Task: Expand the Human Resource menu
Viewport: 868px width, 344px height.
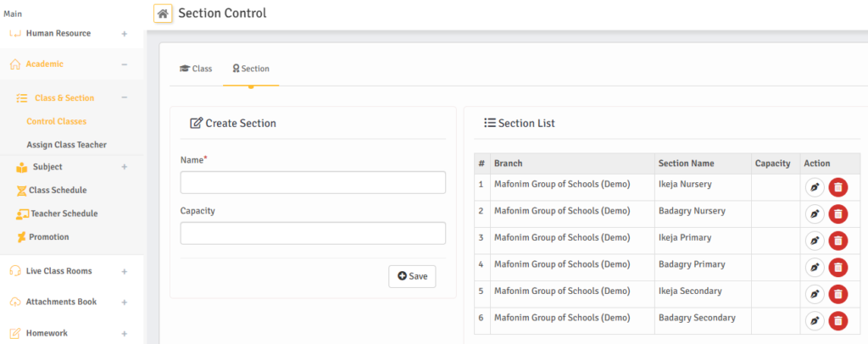Action: click(125, 34)
